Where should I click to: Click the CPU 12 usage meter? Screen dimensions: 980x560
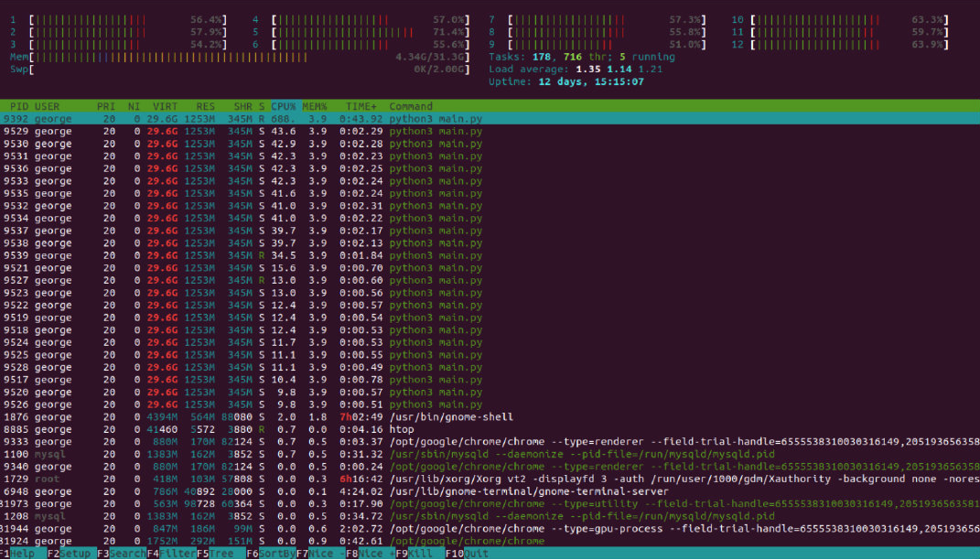pos(840,44)
